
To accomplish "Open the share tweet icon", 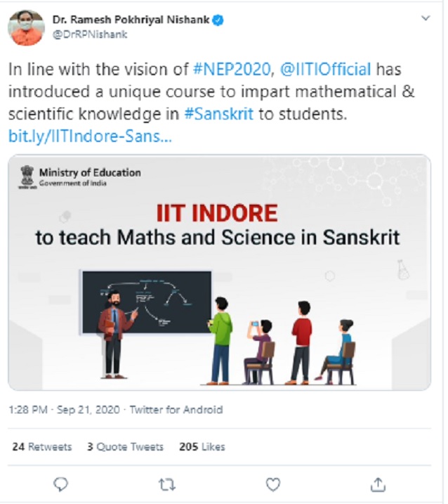I will click(x=378, y=484).
